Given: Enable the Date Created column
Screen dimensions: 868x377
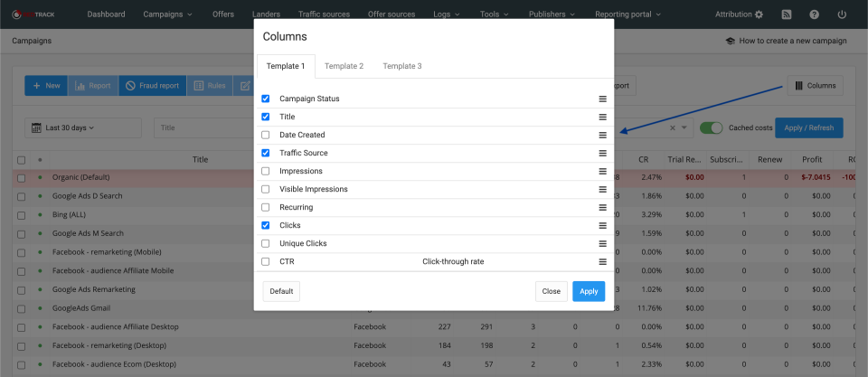Looking at the screenshot, I should click(x=265, y=135).
